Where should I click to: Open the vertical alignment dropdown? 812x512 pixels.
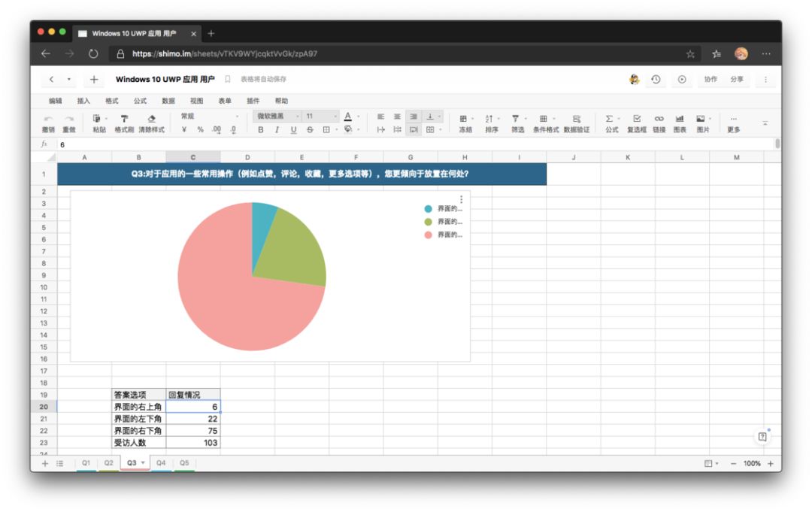(440, 117)
